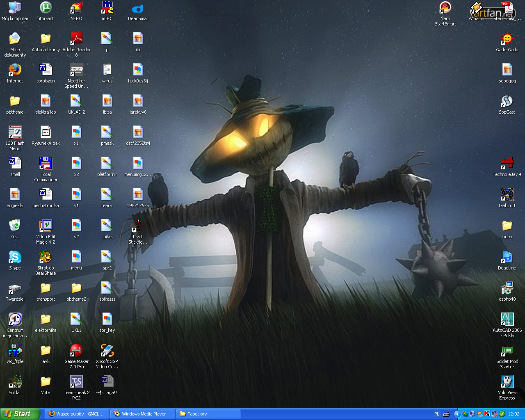Select the SopCast shortcut icon

pyautogui.click(x=507, y=101)
